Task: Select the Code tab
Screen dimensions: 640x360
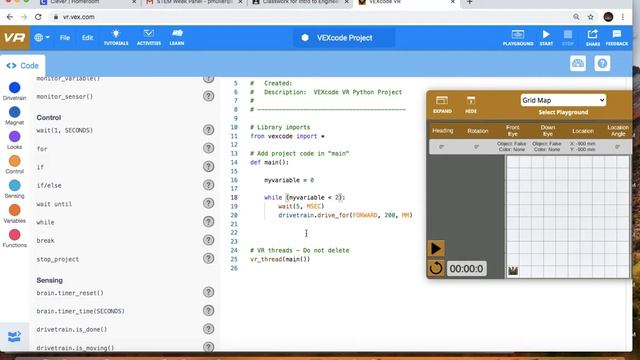Action: (22, 66)
